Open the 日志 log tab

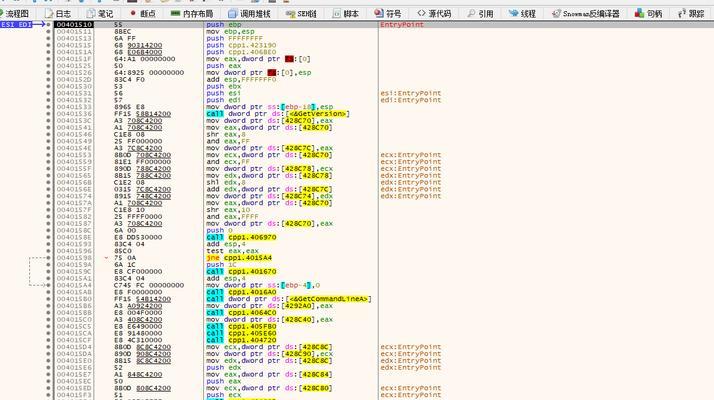(57, 14)
